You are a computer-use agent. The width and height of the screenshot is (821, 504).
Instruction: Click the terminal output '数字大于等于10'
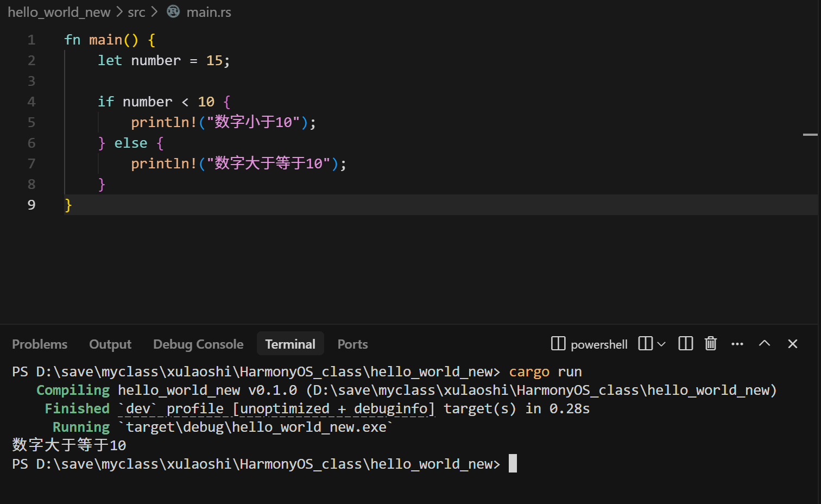(x=69, y=445)
